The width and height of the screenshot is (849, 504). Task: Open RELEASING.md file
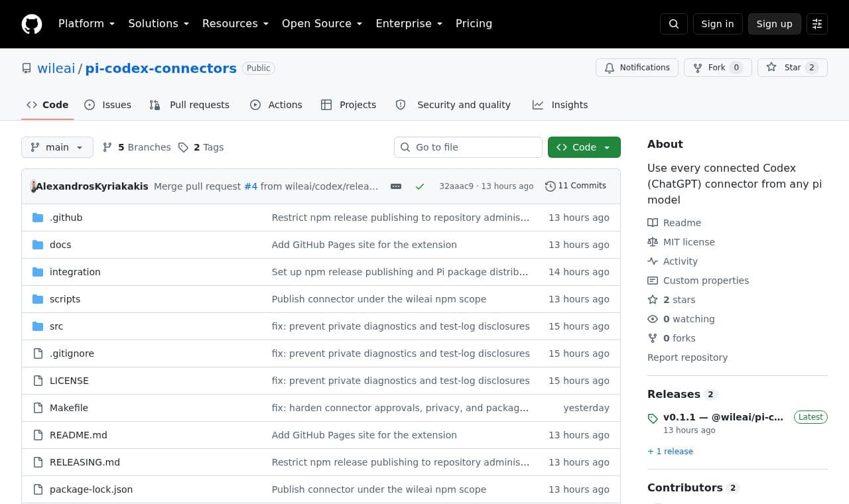(x=85, y=462)
